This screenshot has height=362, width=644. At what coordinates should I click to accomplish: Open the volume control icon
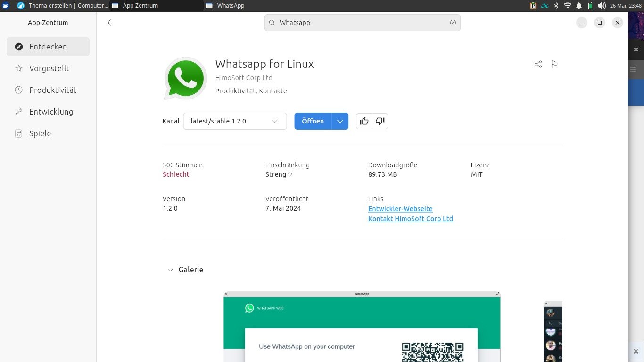click(x=602, y=6)
